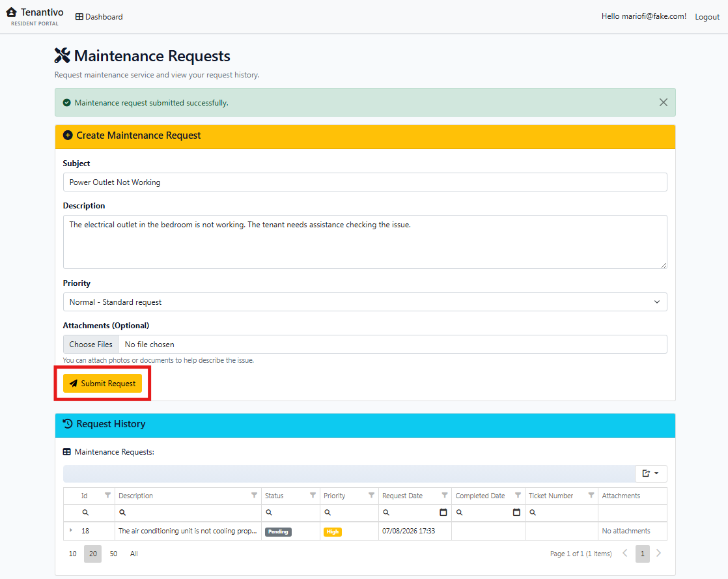This screenshot has height=579, width=728.
Task: Set page size to 50
Action: click(113, 554)
